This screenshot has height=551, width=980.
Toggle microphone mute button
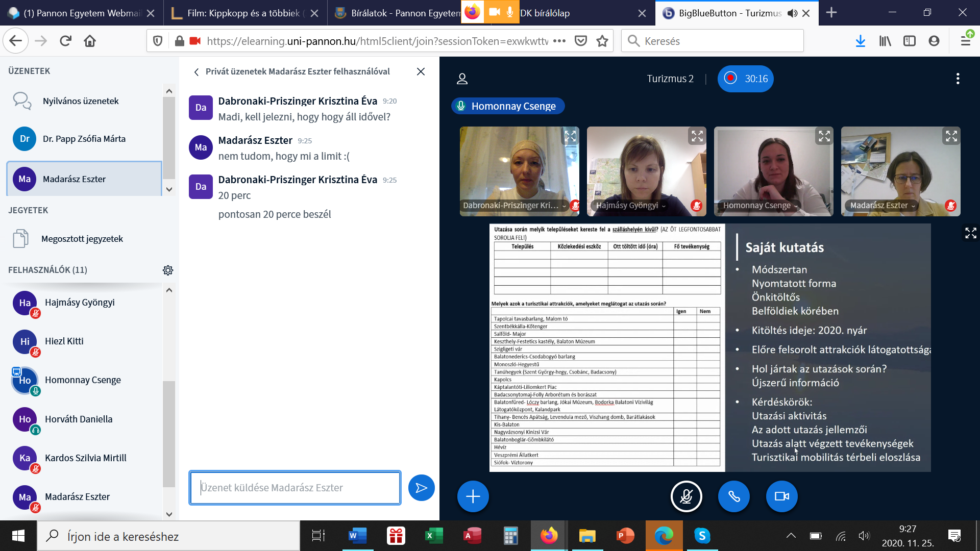tap(686, 496)
